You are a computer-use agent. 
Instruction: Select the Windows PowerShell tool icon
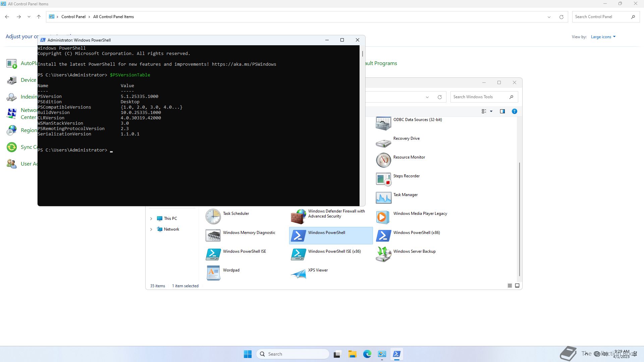point(298,236)
